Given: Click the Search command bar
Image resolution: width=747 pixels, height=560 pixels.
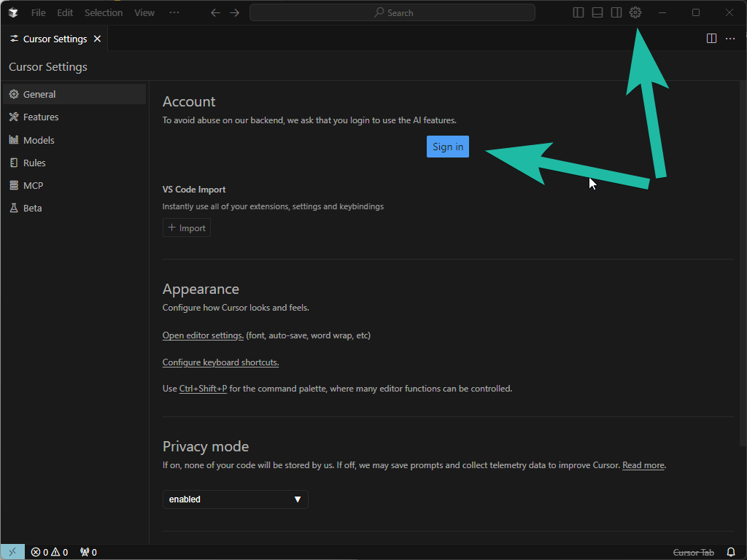Looking at the screenshot, I should tap(392, 13).
